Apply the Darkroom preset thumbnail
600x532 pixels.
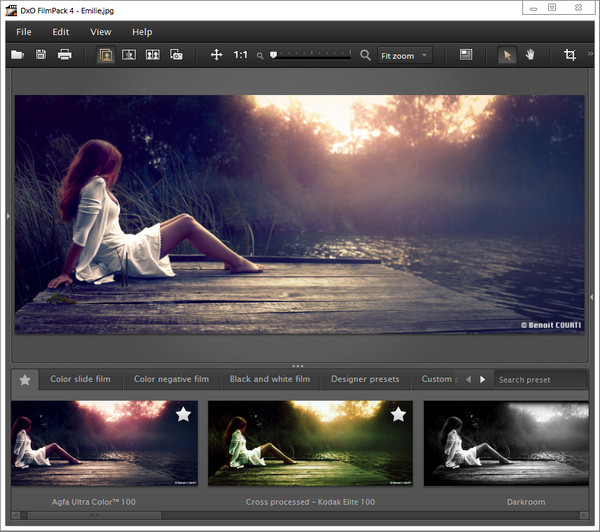pos(506,443)
